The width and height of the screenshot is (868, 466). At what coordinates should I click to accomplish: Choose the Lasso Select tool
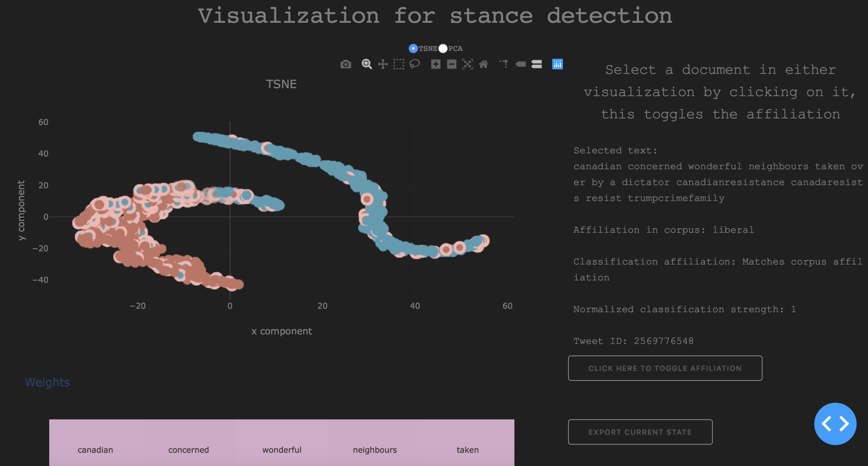pos(415,64)
